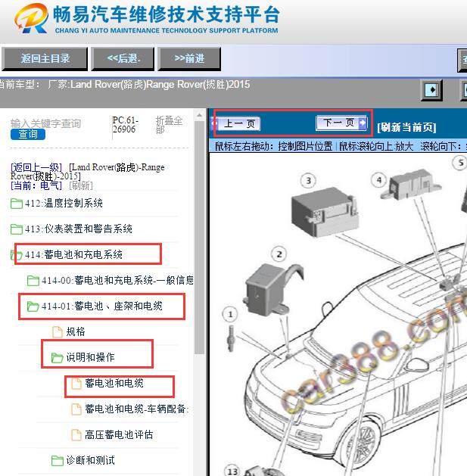467x476 pixels.
Task: Open the 蓄电池和电缆-车辆配备 document
Action: pyautogui.click(x=137, y=409)
